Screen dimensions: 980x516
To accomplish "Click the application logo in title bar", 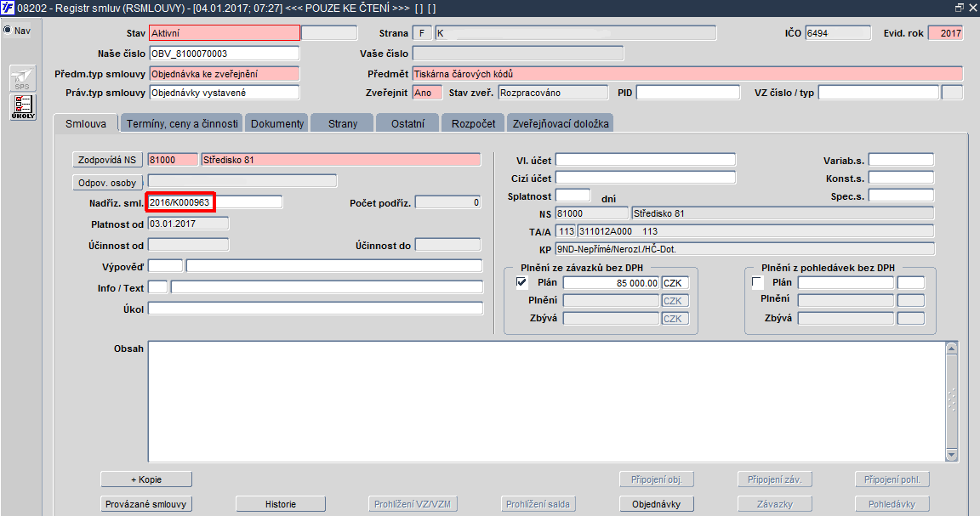I will (8, 9).
